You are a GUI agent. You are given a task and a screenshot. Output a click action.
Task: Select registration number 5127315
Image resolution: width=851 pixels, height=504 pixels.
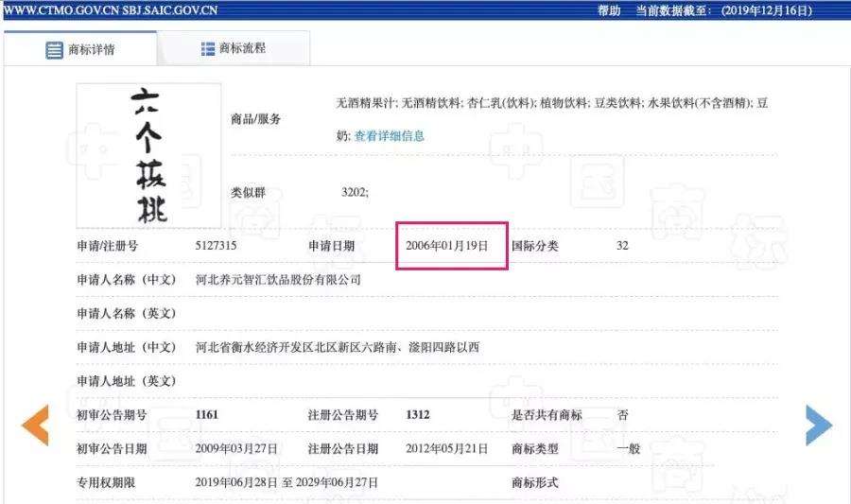(216, 246)
